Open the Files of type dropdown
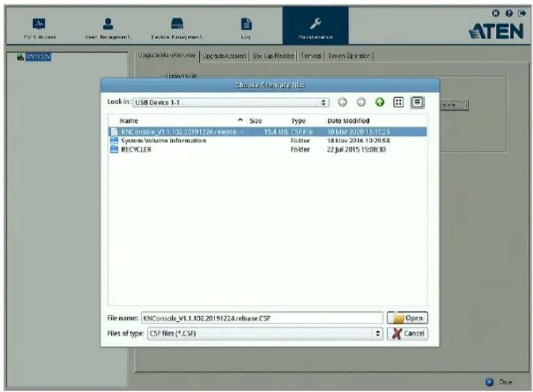The height and width of the screenshot is (392, 533). pyautogui.click(x=265, y=333)
